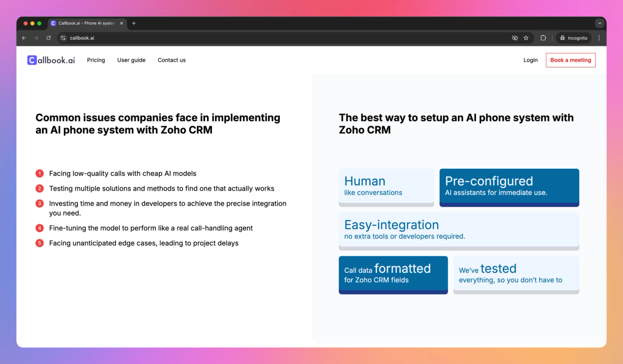Click text "Fine-tuning the model to perform"
The width and height of the screenshot is (623, 364).
tap(102, 228)
